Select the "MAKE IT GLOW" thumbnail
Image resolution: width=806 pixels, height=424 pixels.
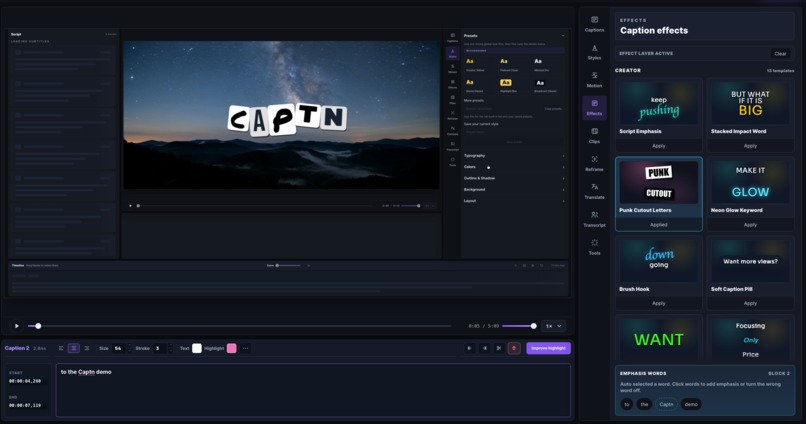(750, 182)
